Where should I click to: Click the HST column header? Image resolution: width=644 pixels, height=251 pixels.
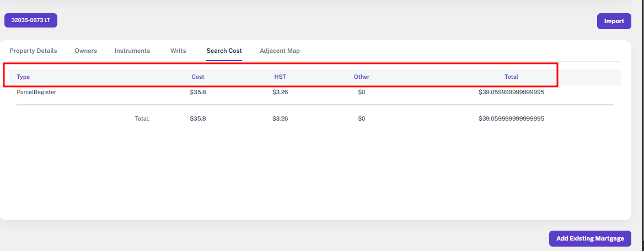(280, 77)
